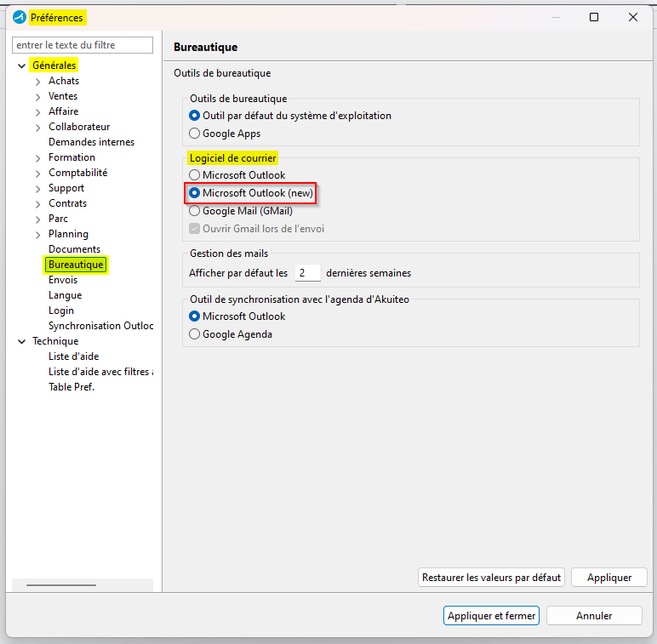Click the filter text input field

tap(83, 45)
